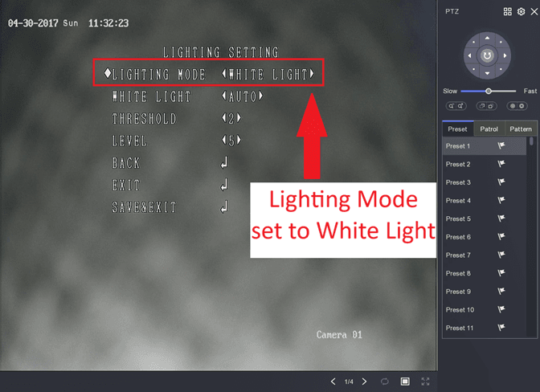Call Preset 8 using its flag icon
Screen dimensions: 540x392
(x=501, y=273)
